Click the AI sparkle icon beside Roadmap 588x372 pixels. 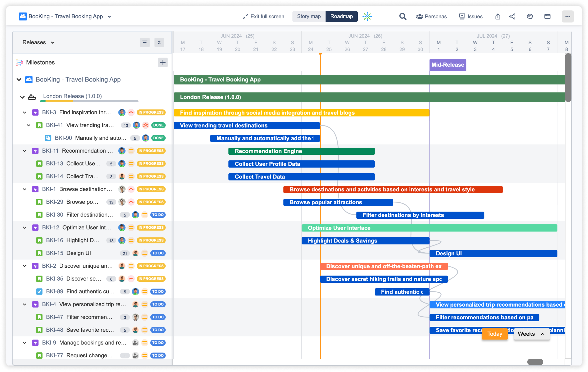click(x=367, y=16)
